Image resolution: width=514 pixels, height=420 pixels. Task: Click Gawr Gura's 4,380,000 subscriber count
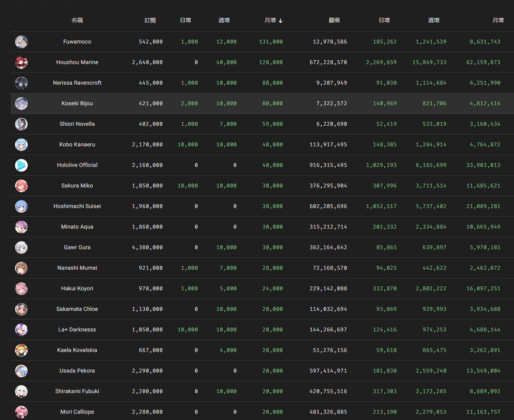147,248
